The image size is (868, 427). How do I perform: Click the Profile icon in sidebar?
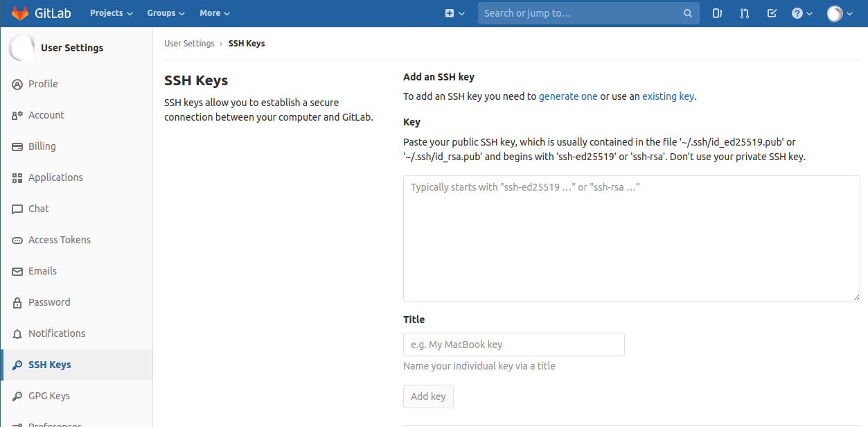[17, 84]
